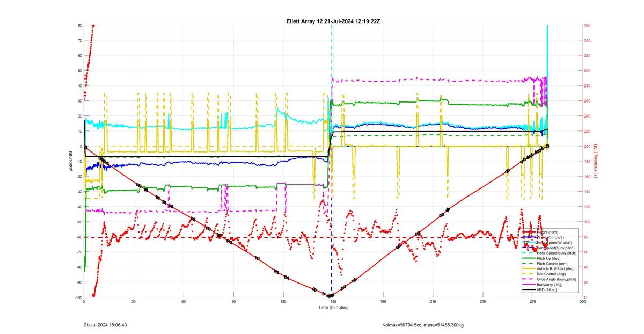Select the 'Time (minutes)' x-axis label
This screenshot has width=644, height=334.
[333, 308]
